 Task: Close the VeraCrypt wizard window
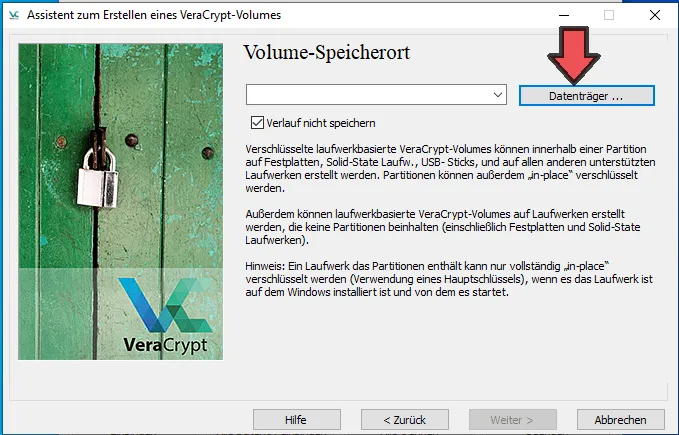coord(655,15)
